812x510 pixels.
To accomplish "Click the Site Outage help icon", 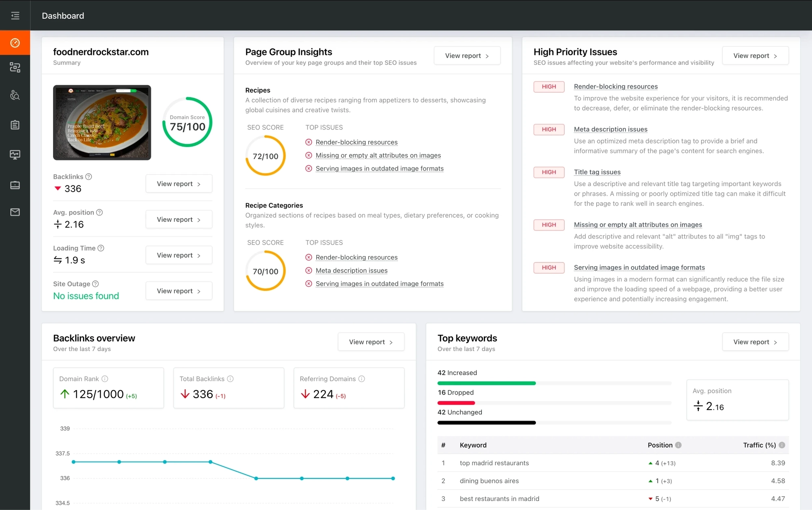I will 95,284.
